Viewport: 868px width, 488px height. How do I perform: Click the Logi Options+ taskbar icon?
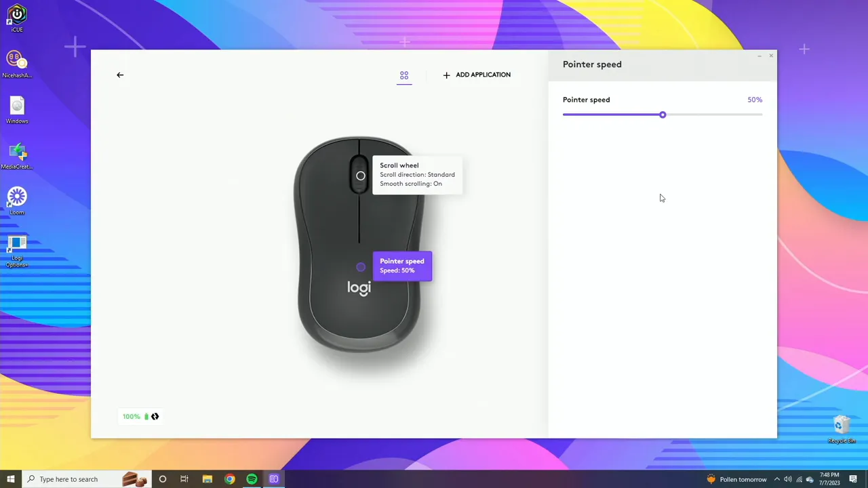point(274,479)
